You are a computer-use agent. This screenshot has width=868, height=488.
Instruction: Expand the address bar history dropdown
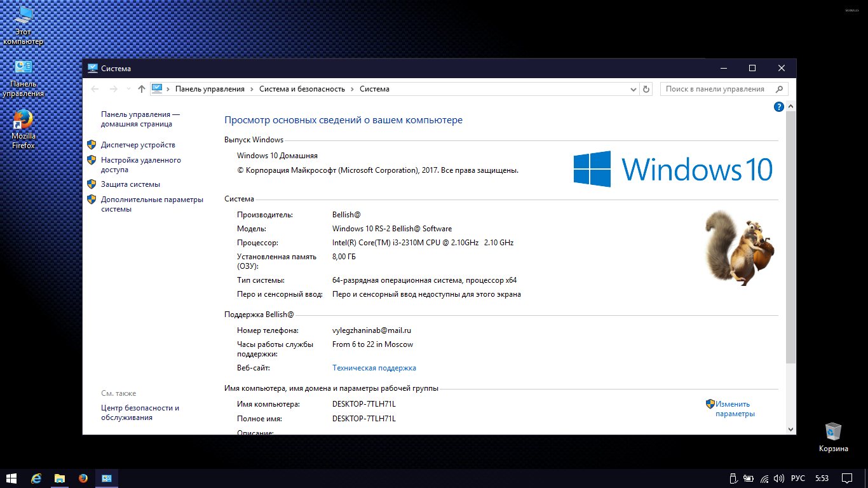pyautogui.click(x=633, y=90)
